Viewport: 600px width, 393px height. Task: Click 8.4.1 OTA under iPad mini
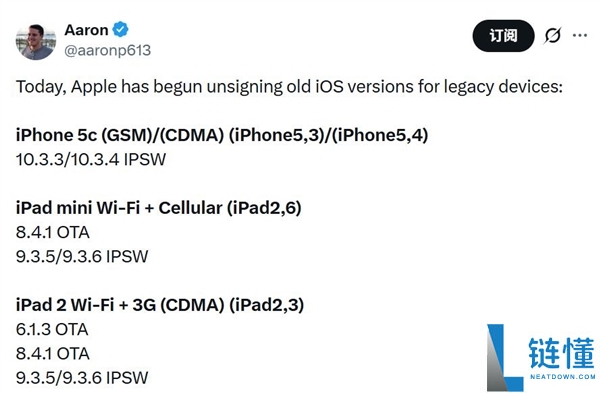(x=53, y=232)
